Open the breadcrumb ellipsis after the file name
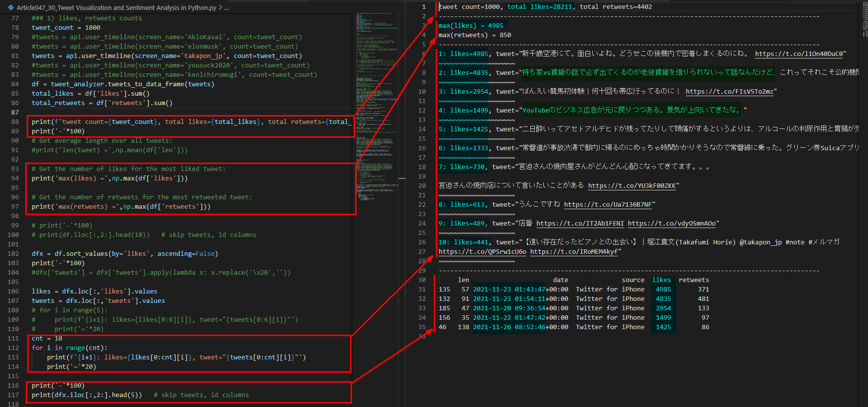This screenshot has width=868, height=407. point(226,7)
